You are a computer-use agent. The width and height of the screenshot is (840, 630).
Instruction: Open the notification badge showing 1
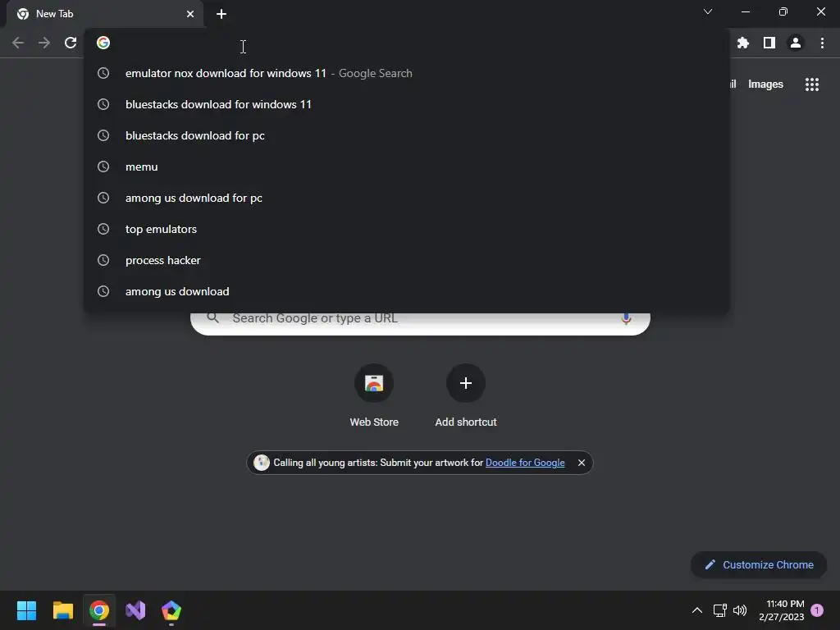817,610
